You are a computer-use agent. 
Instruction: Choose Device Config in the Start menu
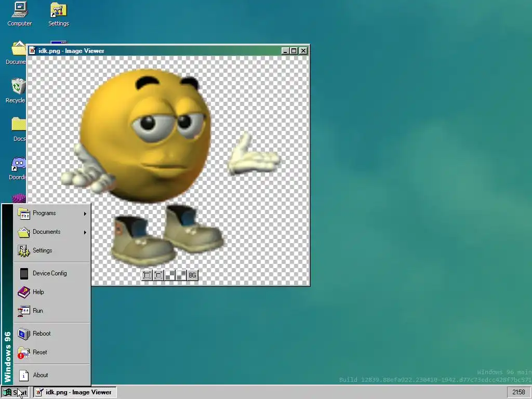[x=52, y=273]
